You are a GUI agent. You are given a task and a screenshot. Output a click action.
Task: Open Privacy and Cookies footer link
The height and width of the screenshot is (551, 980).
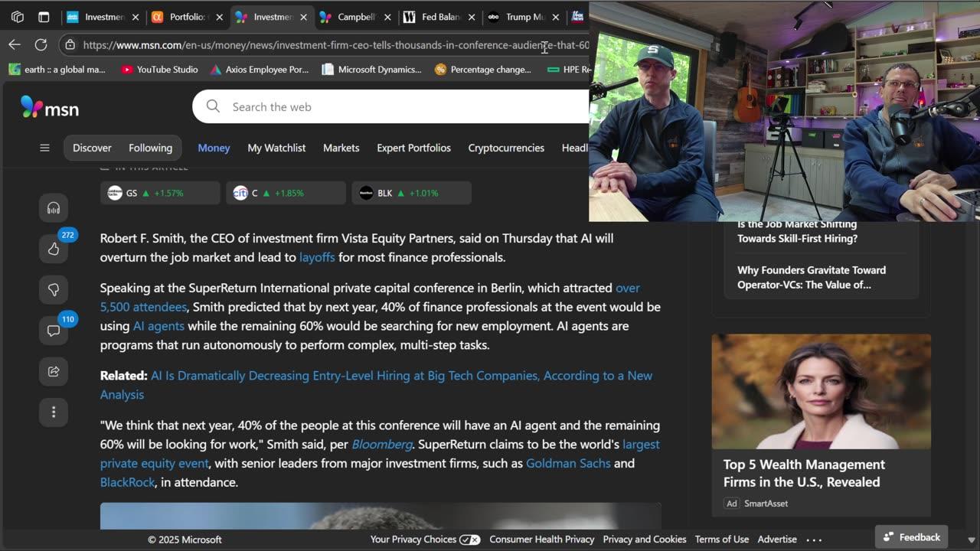(645, 540)
